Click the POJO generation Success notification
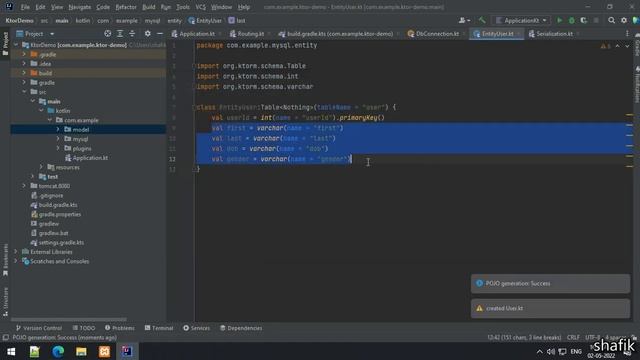 coord(550,283)
